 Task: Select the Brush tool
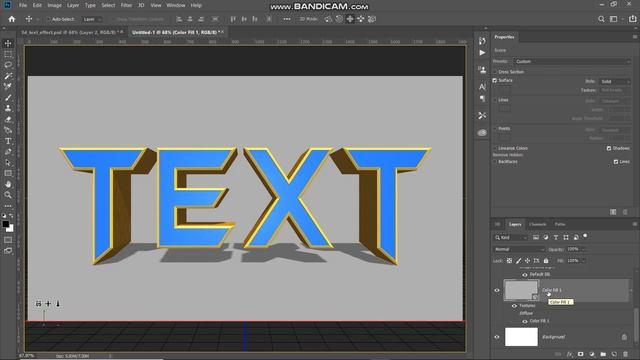(8, 98)
